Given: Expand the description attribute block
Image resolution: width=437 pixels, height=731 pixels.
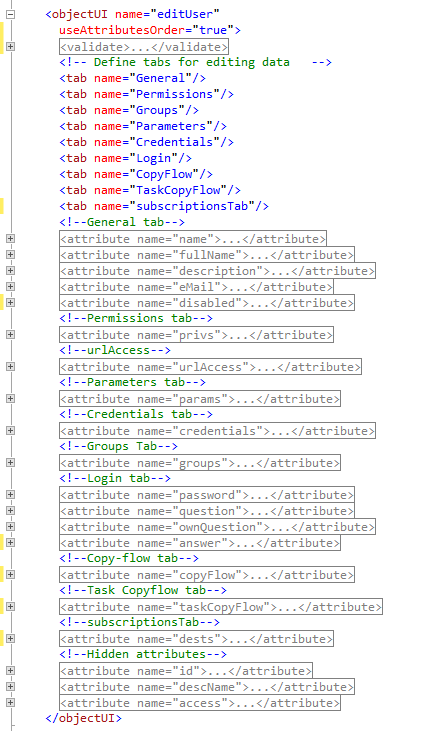Looking at the screenshot, I should click(10, 271).
